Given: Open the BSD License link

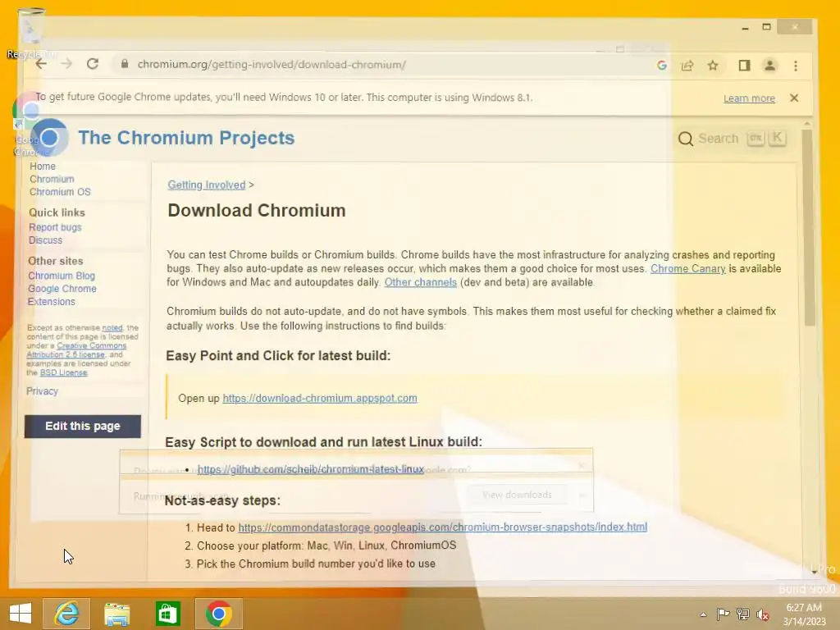Looking at the screenshot, I should (63, 373).
